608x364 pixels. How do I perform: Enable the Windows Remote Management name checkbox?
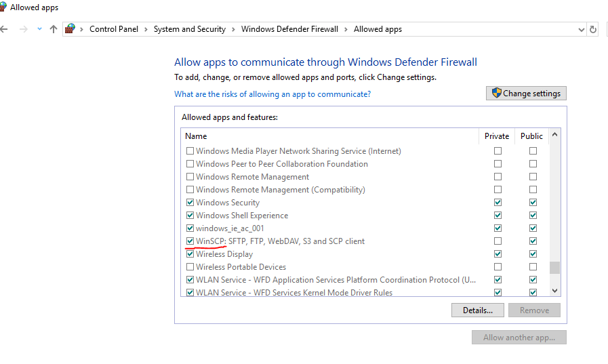pyautogui.click(x=190, y=177)
